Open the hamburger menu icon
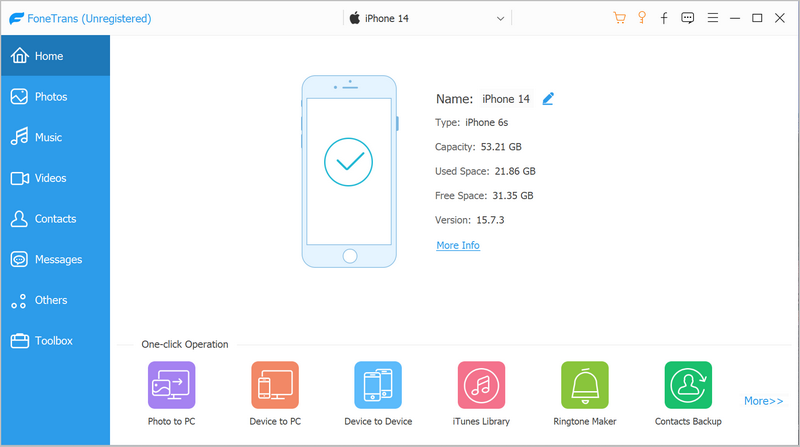The image size is (800, 447). (713, 18)
